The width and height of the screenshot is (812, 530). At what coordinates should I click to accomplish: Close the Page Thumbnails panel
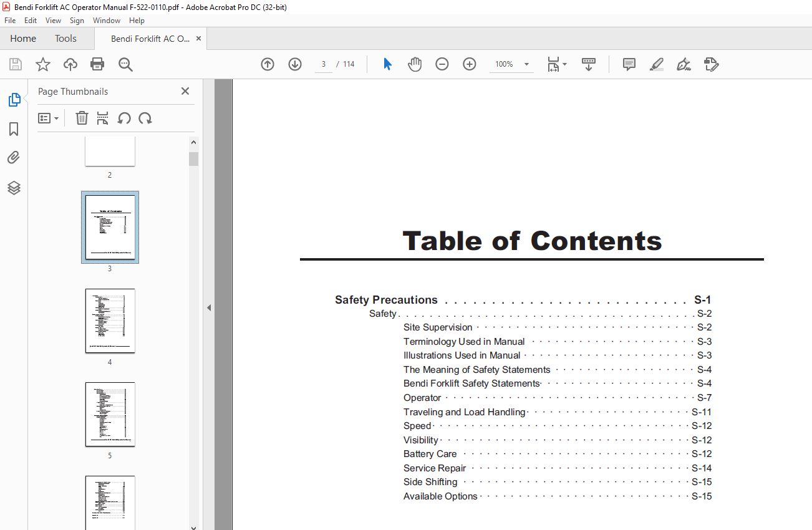point(185,91)
